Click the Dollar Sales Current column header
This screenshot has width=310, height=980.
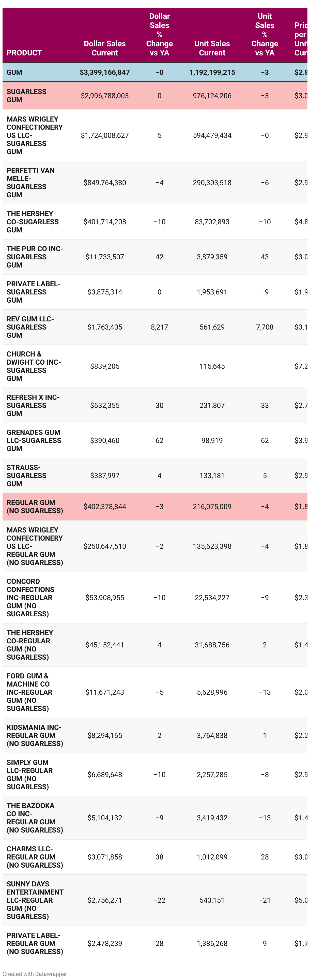coord(105,48)
